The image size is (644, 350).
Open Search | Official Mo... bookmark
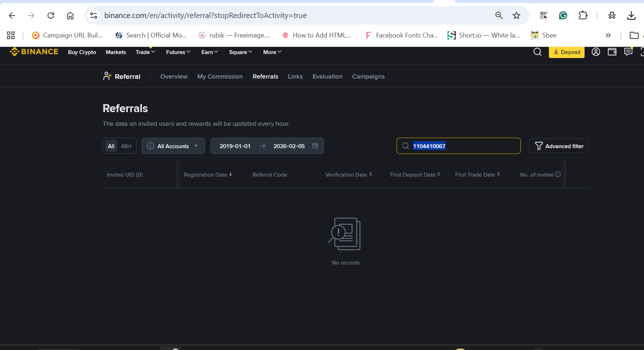(x=151, y=35)
